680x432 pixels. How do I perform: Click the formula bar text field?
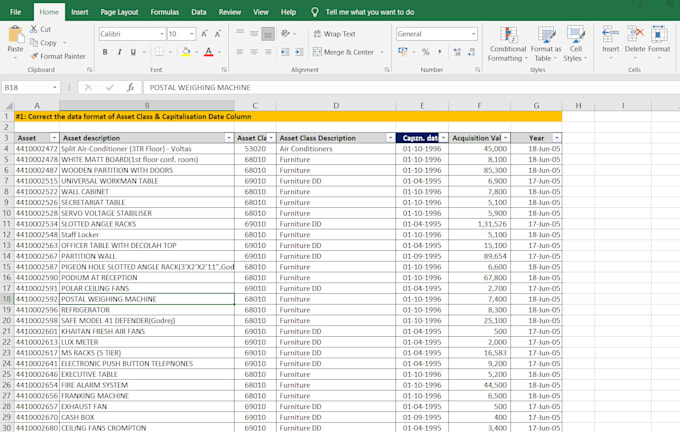[411, 88]
